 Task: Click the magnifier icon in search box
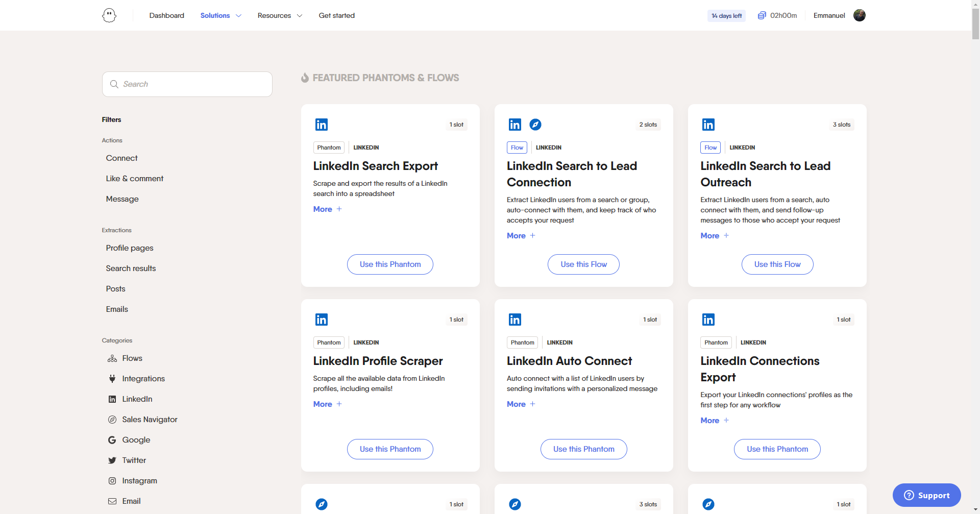click(114, 84)
